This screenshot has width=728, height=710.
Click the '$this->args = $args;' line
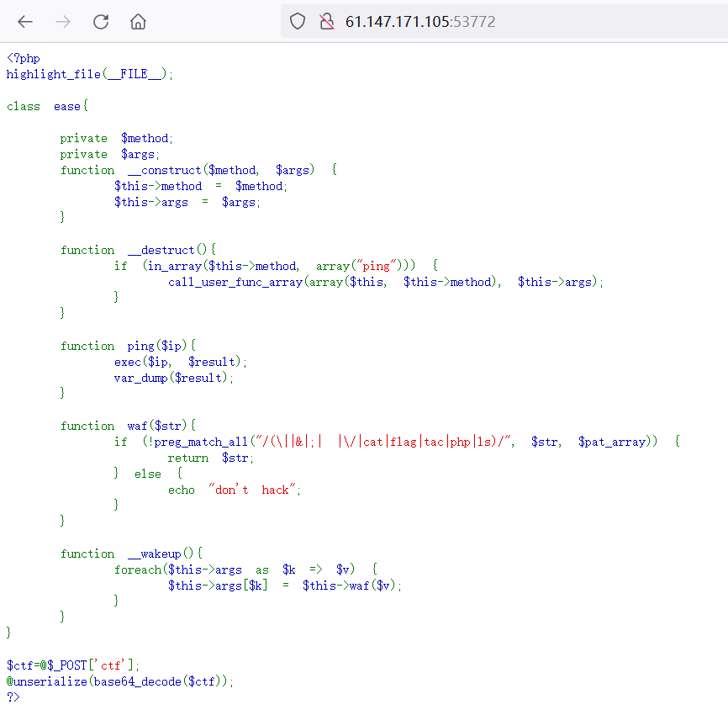click(x=187, y=202)
